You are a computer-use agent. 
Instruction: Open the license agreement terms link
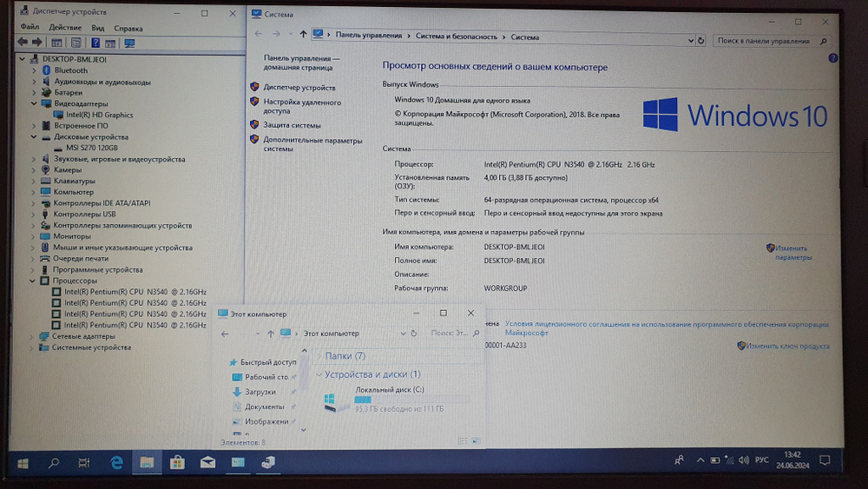tap(667, 328)
